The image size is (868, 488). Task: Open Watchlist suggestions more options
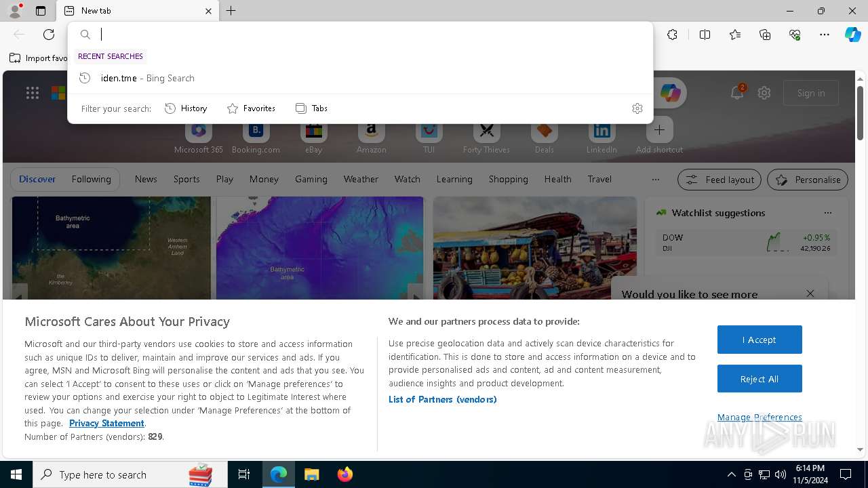click(x=827, y=213)
